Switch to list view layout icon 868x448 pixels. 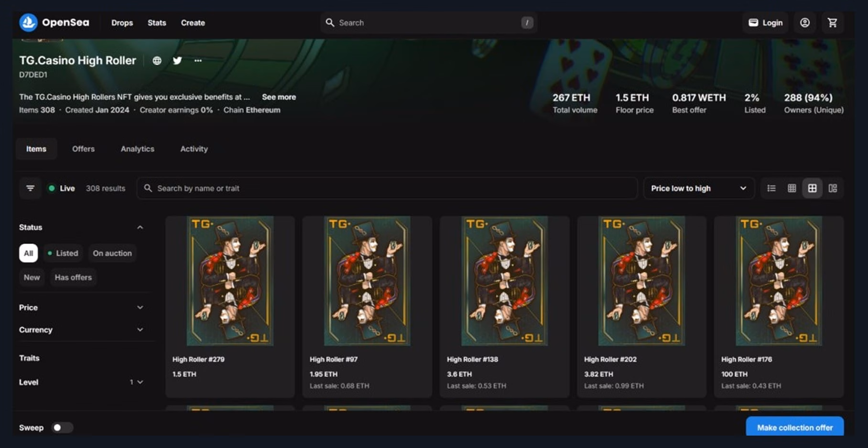pos(771,188)
